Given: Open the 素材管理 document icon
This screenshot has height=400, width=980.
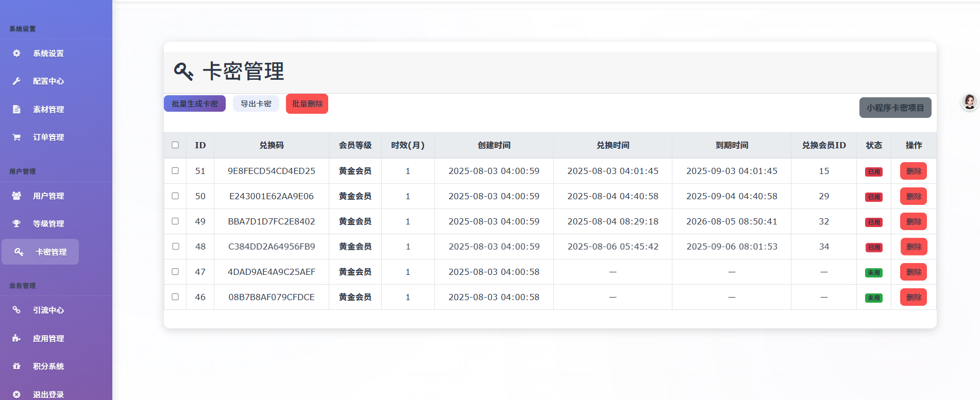Looking at the screenshot, I should tap(16, 109).
